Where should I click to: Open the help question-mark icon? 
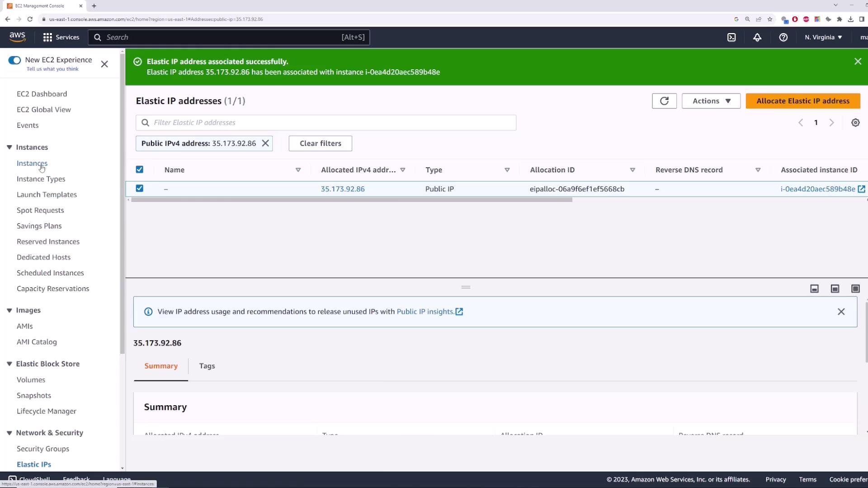tap(783, 38)
